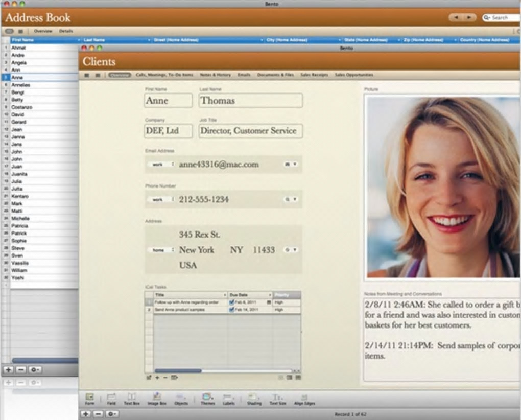Click the First Name field containing Anne
The image size is (521, 420).
[169, 100]
